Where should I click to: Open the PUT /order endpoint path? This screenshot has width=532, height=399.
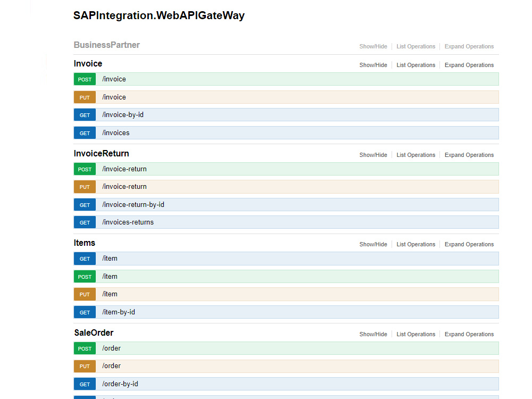click(111, 366)
